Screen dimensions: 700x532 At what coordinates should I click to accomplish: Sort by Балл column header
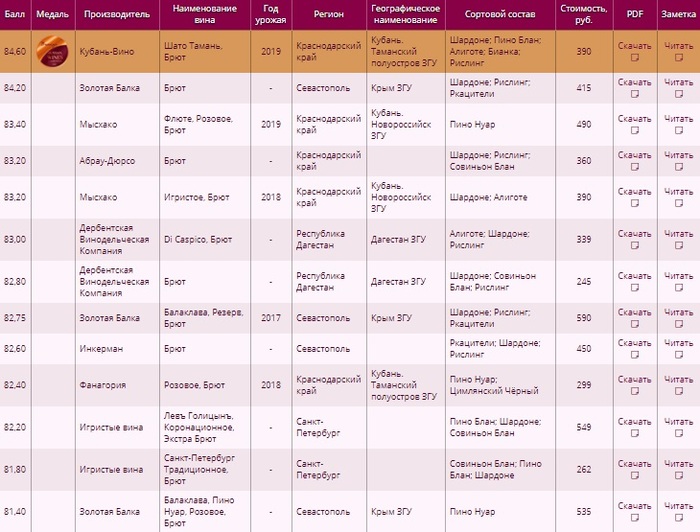pos(15,14)
